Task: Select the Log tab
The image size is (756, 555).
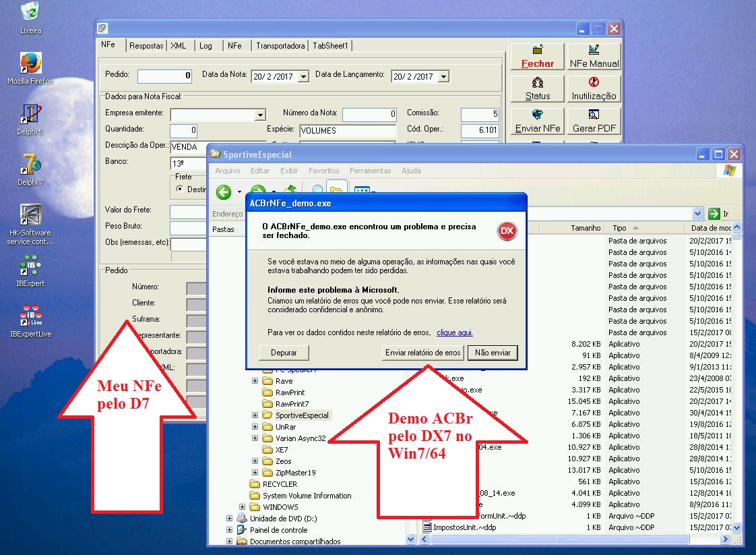Action: [x=206, y=46]
